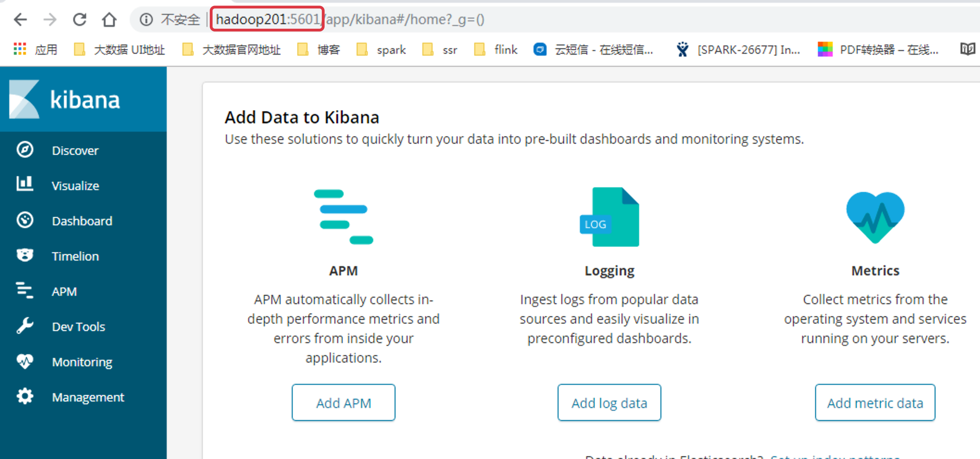Click the Monitoring heartbeat icon
The width and height of the screenshot is (980, 459).
pyautogui.click(x=25, y=361)
